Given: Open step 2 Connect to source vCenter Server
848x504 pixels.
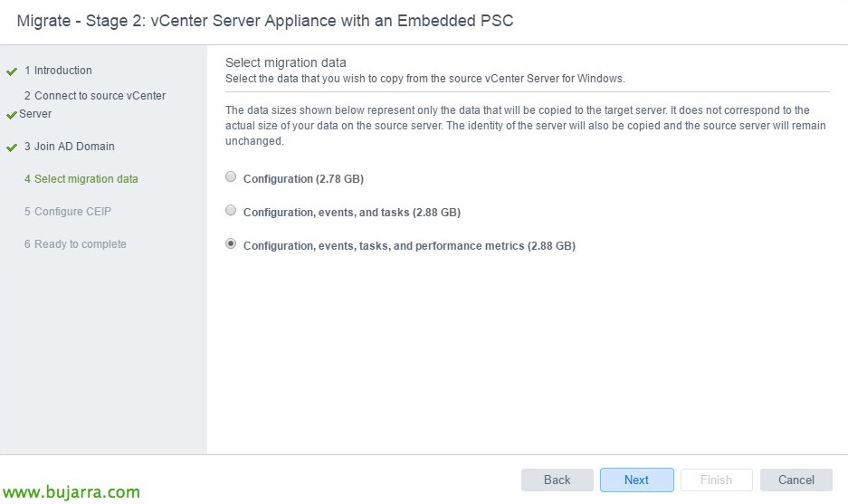Looking at the screenshot, I should pos(94,96).
